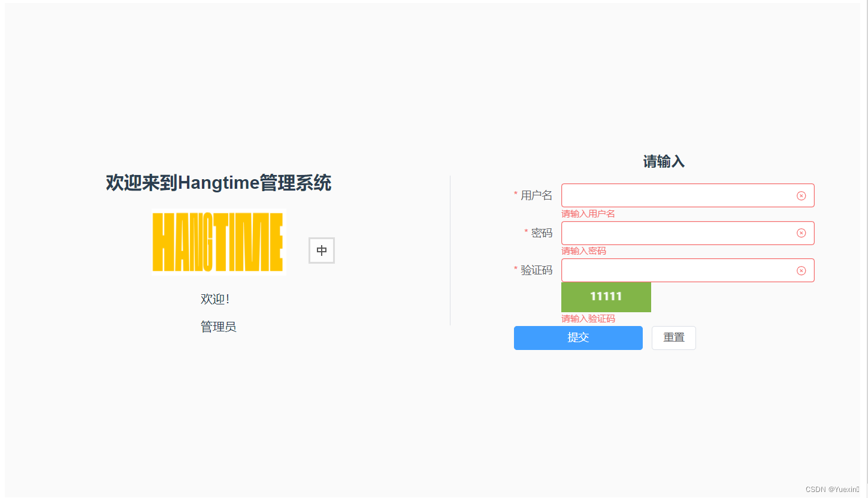868x498 pixels.
Task: Click the 请输入 form heading
Action: click(664, 161)
